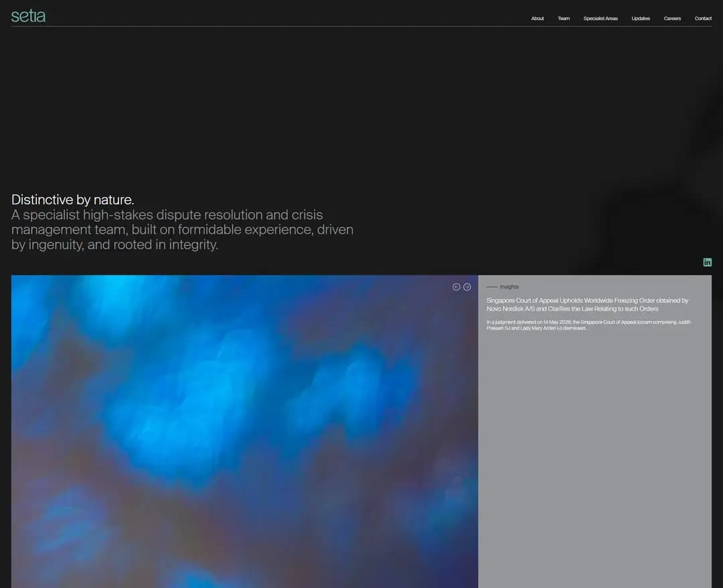The height and width of the screenshot is (588, 723).
Task: Click the setia logo
Action: pos(28,15)
